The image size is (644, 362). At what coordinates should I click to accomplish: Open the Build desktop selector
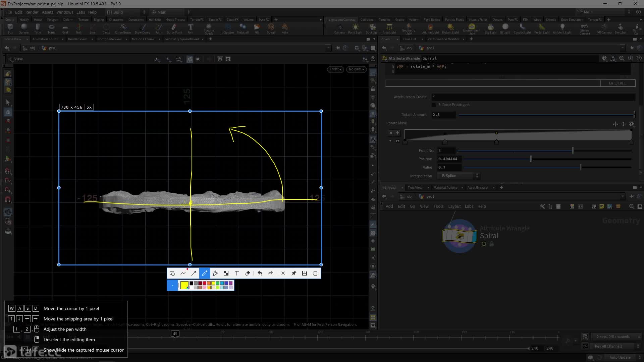pos(126,12)
